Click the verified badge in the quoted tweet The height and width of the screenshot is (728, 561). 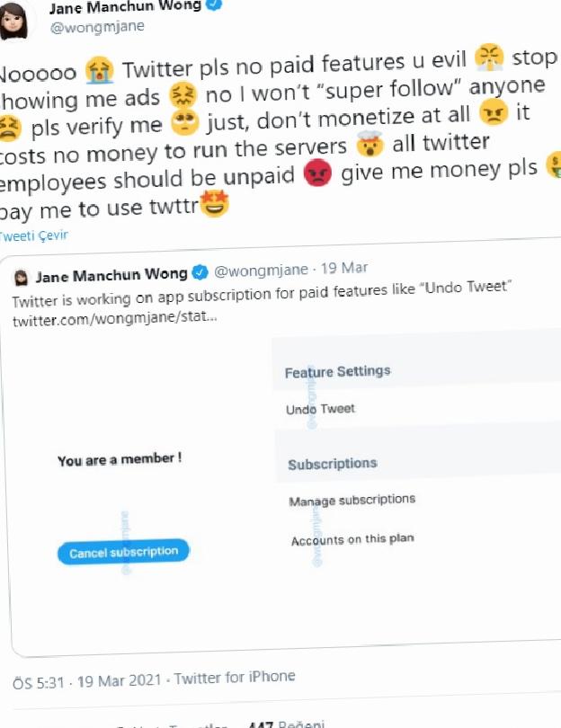pos(200,272)
